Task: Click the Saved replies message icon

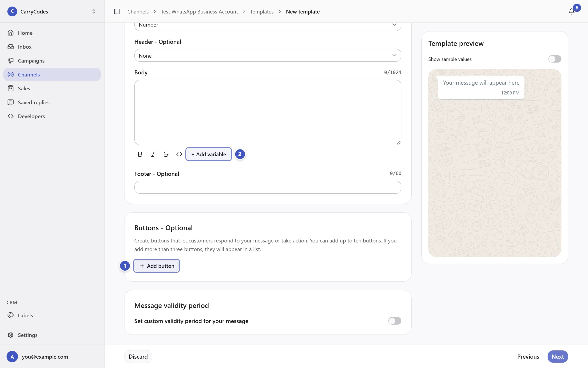Action: coord(11,102)
